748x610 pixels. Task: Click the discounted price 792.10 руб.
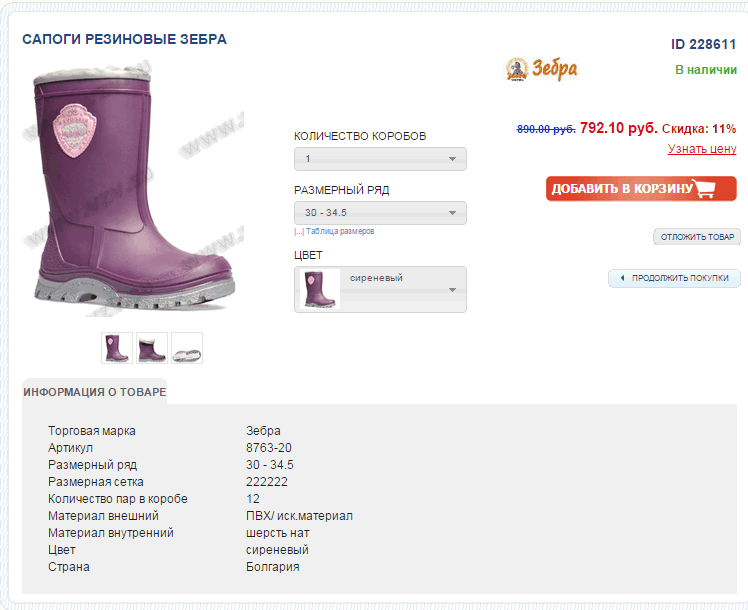(618, 128)
